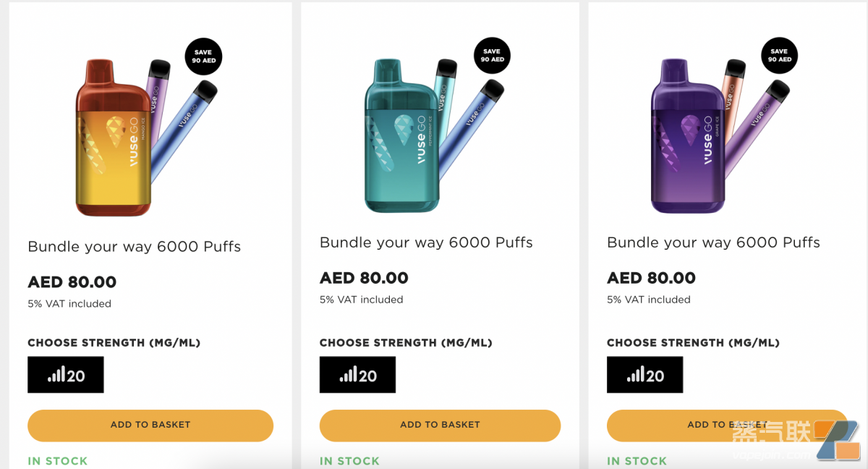Select strength 20 for the orange bundle
This screenshot has width=868, height=469.
(x=66, y=375)
